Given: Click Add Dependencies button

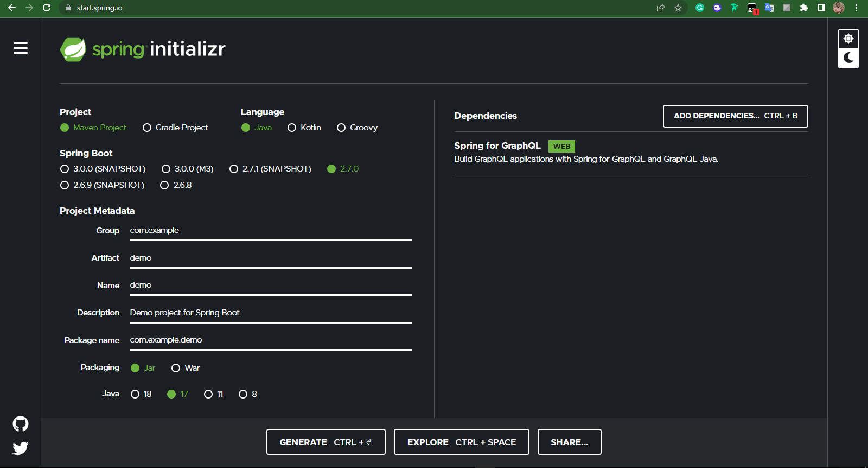Looking at the screenshot, I should coord(735,116).
